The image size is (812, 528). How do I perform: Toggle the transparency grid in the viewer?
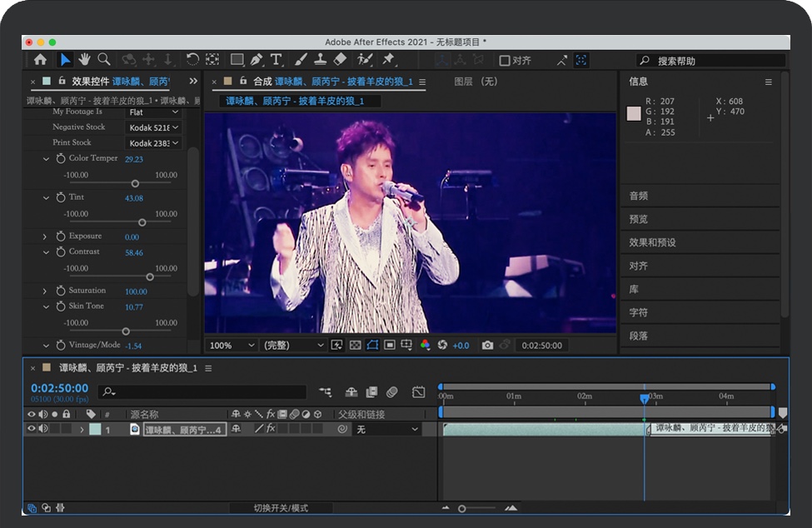coord(355,345)
